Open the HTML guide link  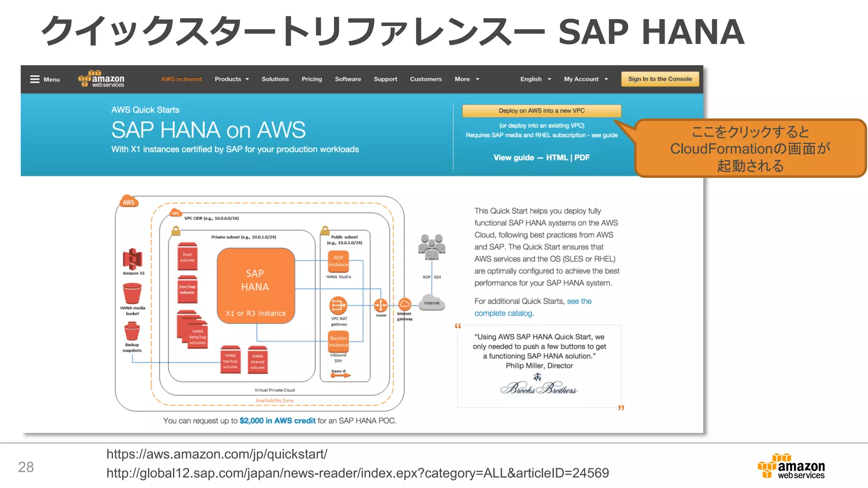pos(557,158)
